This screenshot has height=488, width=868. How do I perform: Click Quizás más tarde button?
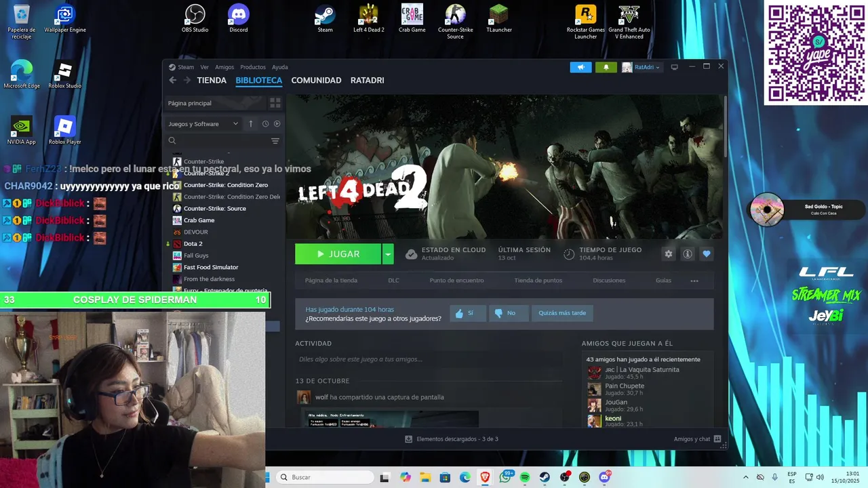562,313
